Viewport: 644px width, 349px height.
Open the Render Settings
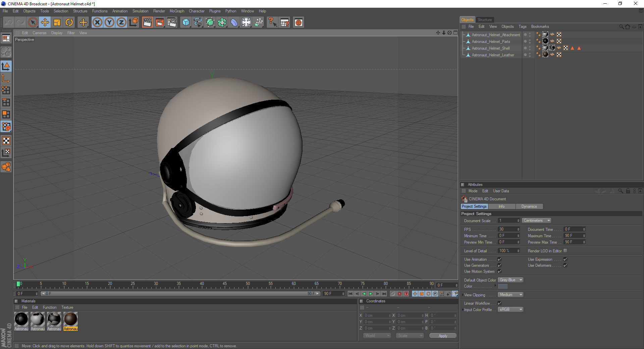click(172, 22)
